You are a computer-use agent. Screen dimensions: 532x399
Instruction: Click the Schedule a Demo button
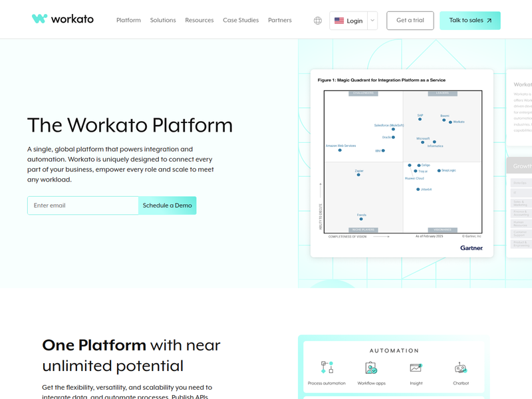coord(168,205)
